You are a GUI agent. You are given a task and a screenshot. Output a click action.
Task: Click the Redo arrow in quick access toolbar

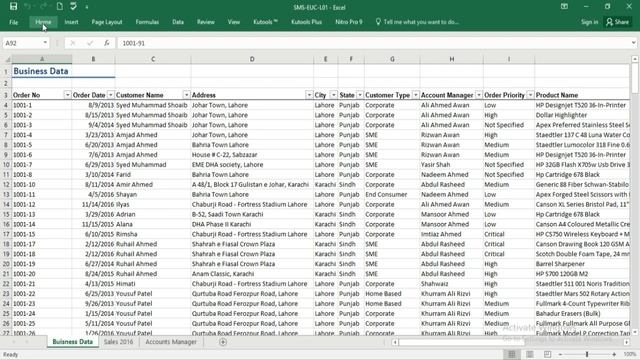(x=44, y=7)
